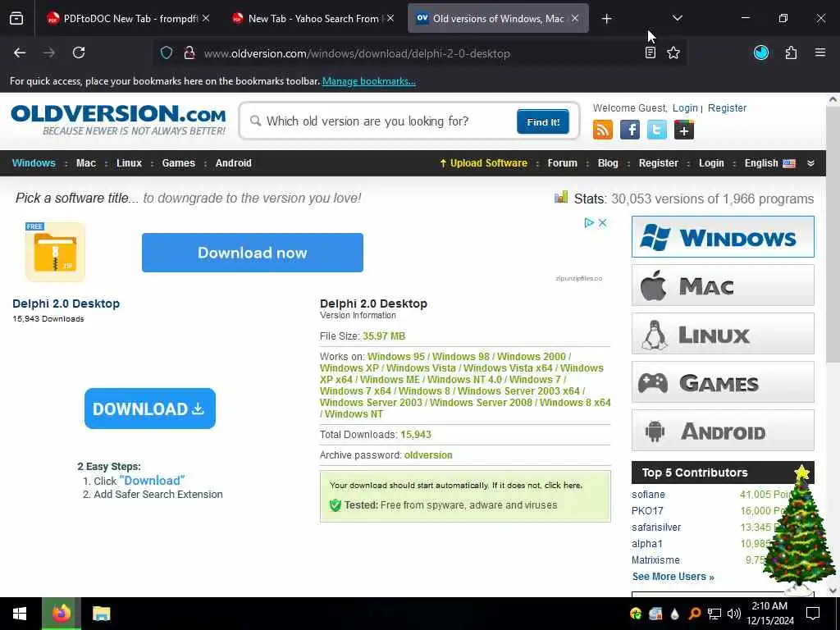Open the network tray icon

point(714,614)
